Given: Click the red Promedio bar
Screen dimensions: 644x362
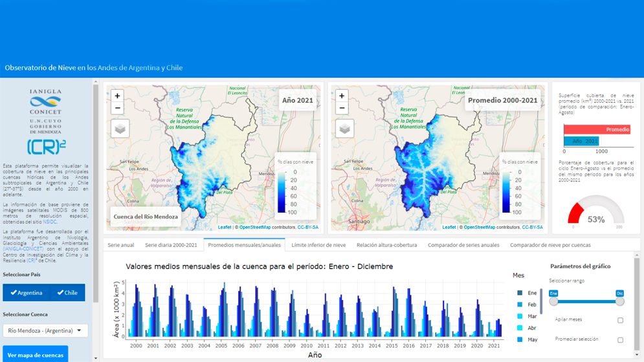Looking at the screenshot, I should click(597, 129).
